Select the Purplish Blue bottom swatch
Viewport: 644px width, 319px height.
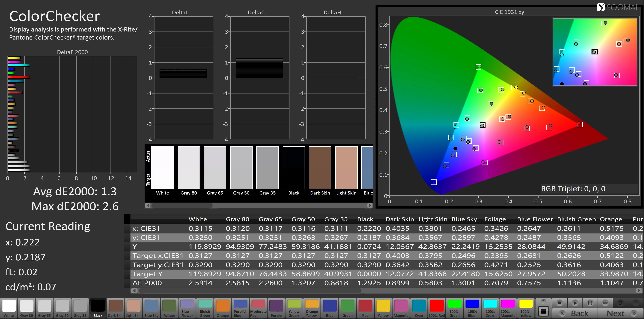[240, 308]
